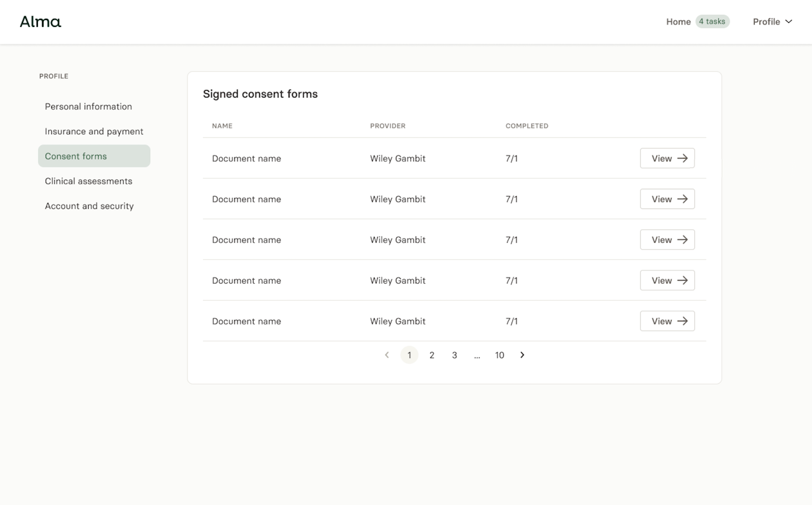Screen dimensions: 812x505
Task: Go to Account and security
Action: coord(89,206)
